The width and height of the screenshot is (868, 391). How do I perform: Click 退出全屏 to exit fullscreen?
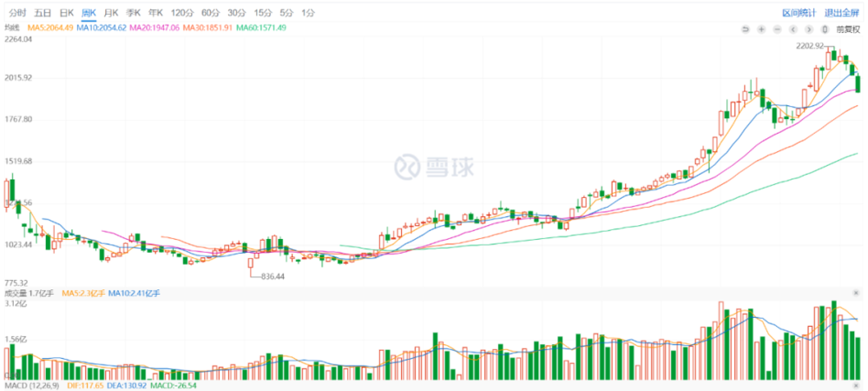coord(841,12)
